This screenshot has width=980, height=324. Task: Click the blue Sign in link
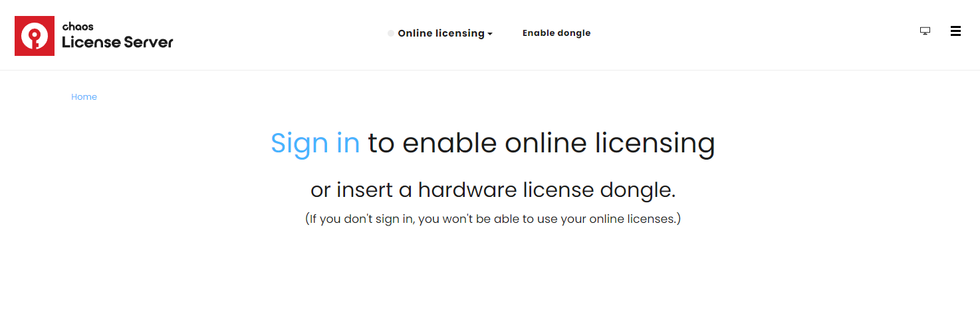[x=315, y=143]
